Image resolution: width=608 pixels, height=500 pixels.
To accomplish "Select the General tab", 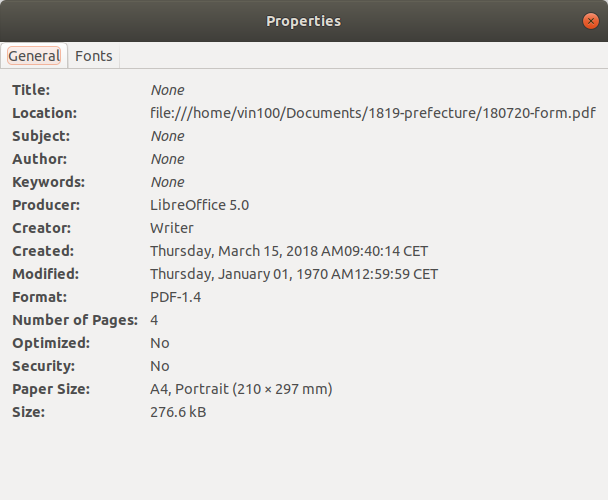I will point(34,56).
